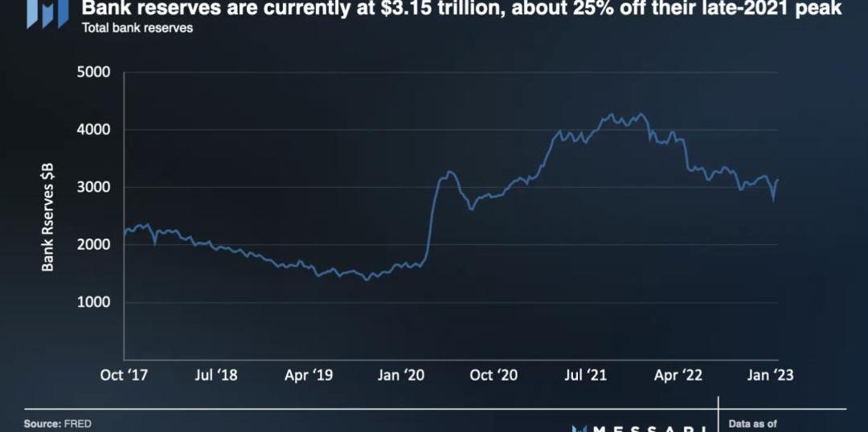Viewport: 868px width, 432px height.
Task: Click the 'Data as of' footer label
Action: 752,424
